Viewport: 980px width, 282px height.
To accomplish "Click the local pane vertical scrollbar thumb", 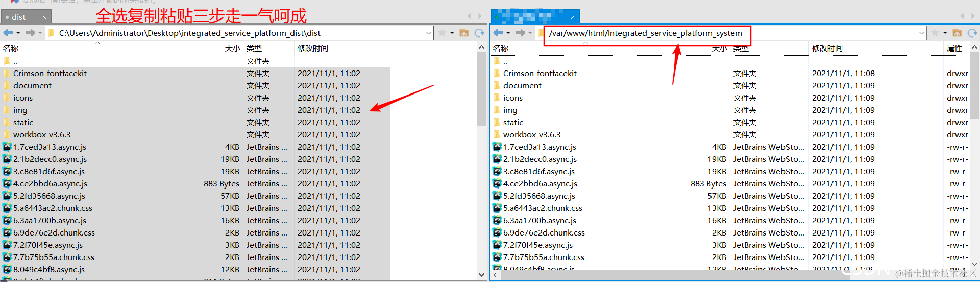I will coord(481,89).
